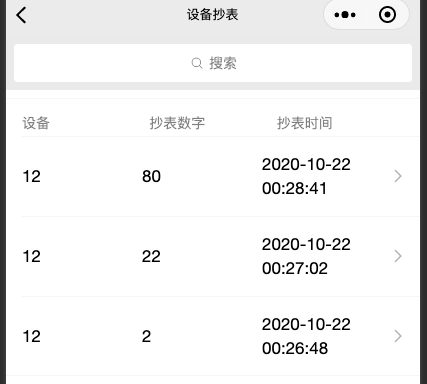Open the reading value 80 entry

tap(151, 176)
